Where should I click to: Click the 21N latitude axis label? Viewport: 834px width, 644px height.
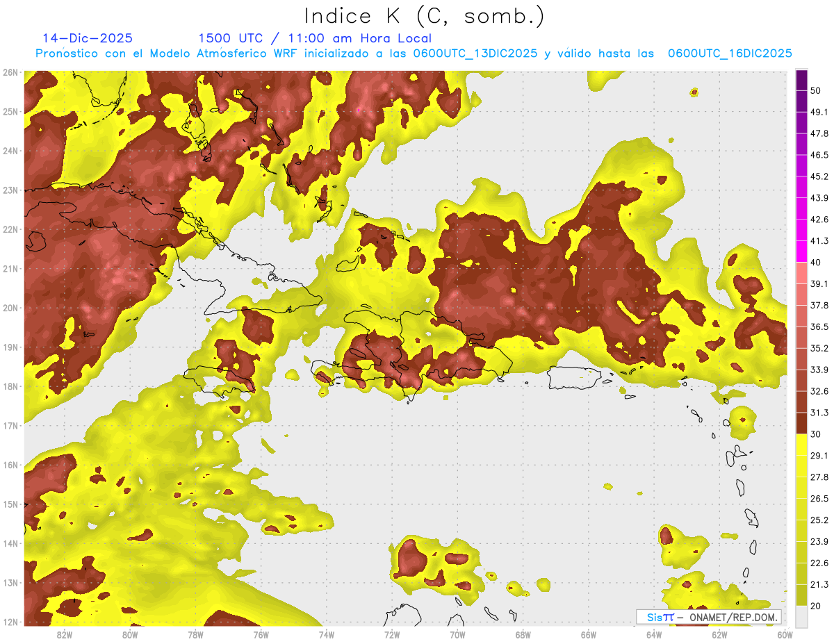point(10,269)
